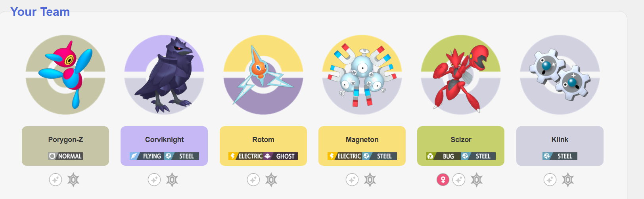
Task: Click the Bug type badge on Scizor
Action: click(443, 156)
